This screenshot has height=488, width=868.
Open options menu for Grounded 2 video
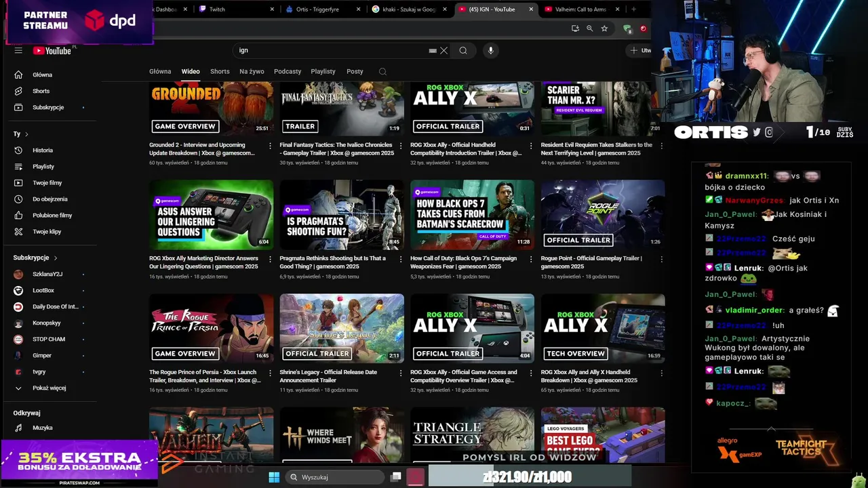pos(270,146)
